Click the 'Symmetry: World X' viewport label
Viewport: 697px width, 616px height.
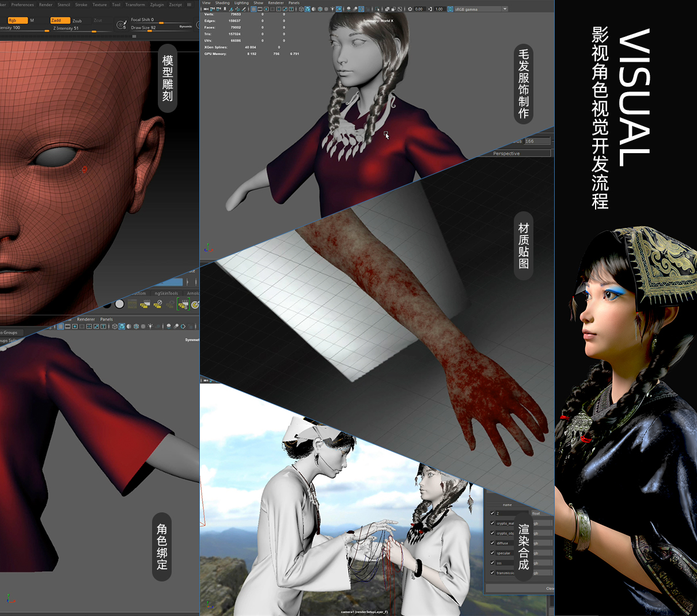(378, 21)
